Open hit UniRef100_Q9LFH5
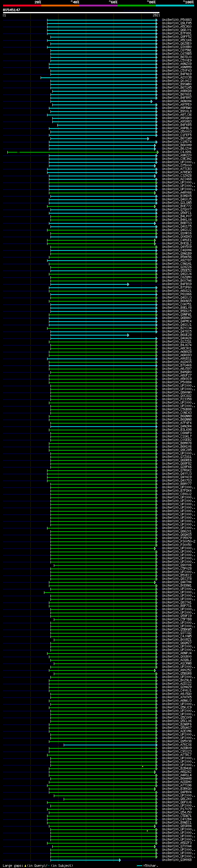The height and width of the screenshot is (868, 197). 177,23
